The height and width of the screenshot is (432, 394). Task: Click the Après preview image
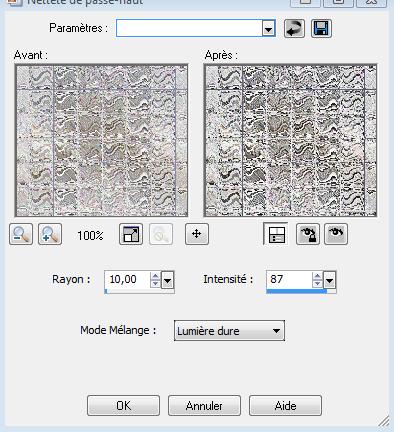click(x=291, y=140)
